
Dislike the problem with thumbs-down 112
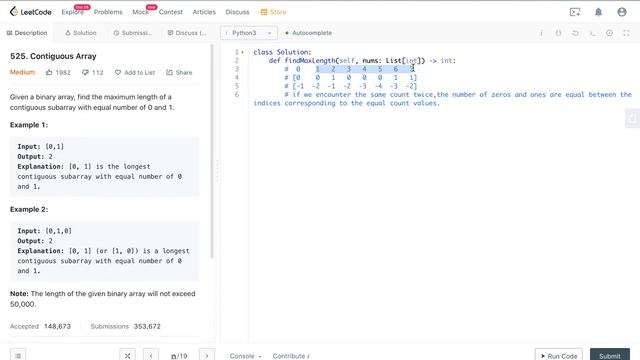93,72
